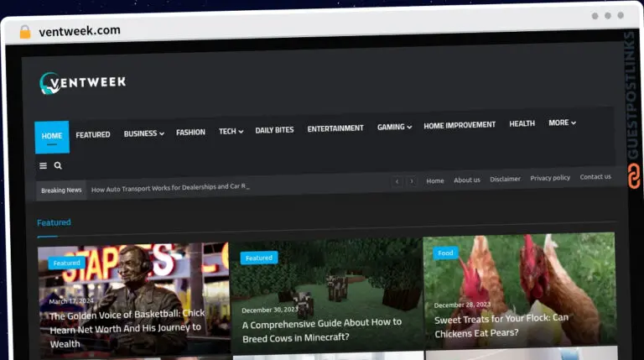Image resolution: width=644 pixels, height=360 pixels.
Task: Click the Ventweek site logo
Action: 82,82
